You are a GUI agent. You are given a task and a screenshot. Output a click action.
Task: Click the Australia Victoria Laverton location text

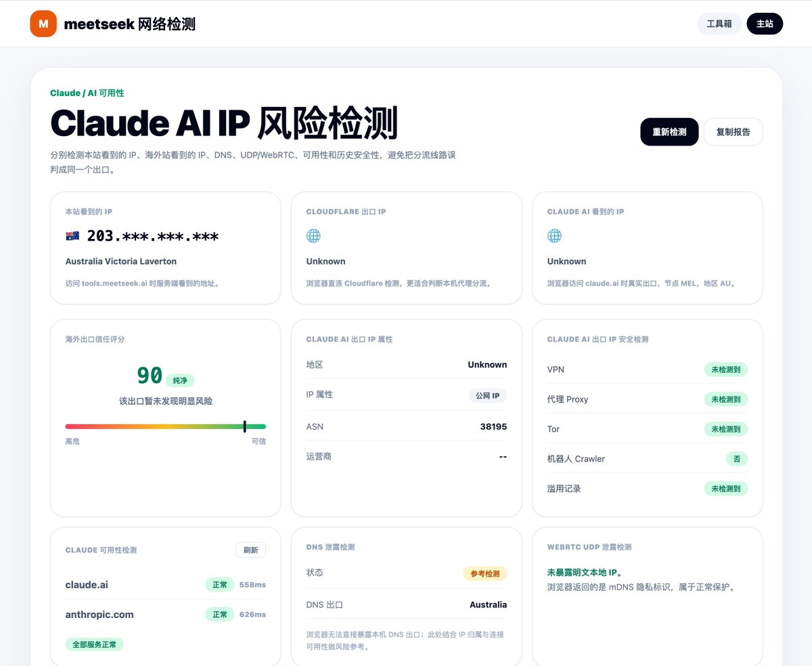point(121,261)
